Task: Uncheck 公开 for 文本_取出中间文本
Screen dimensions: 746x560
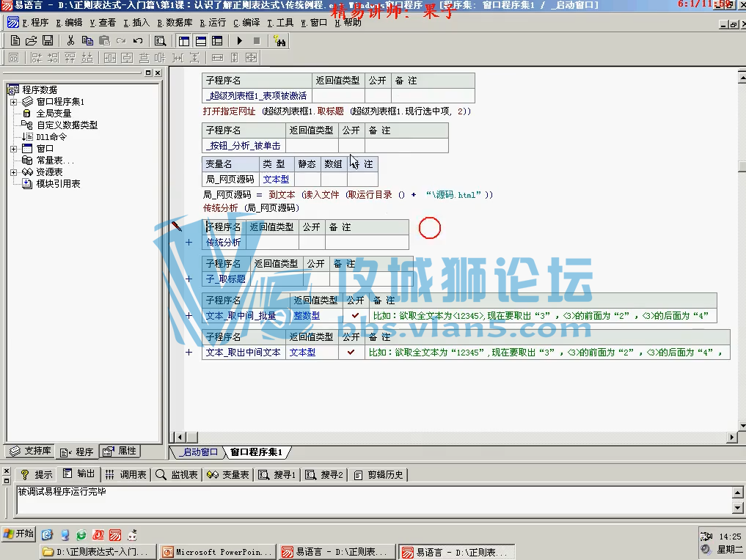Action: [x=351, y=353]
